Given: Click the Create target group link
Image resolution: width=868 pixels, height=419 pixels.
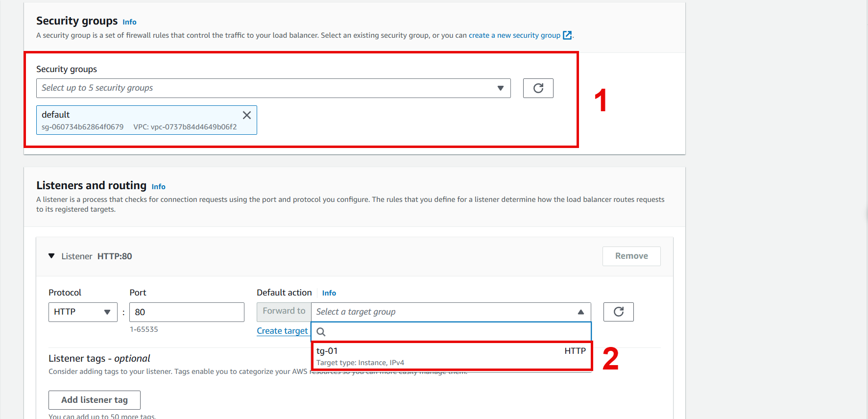Looking at the screenshot, I should point(282,331).
